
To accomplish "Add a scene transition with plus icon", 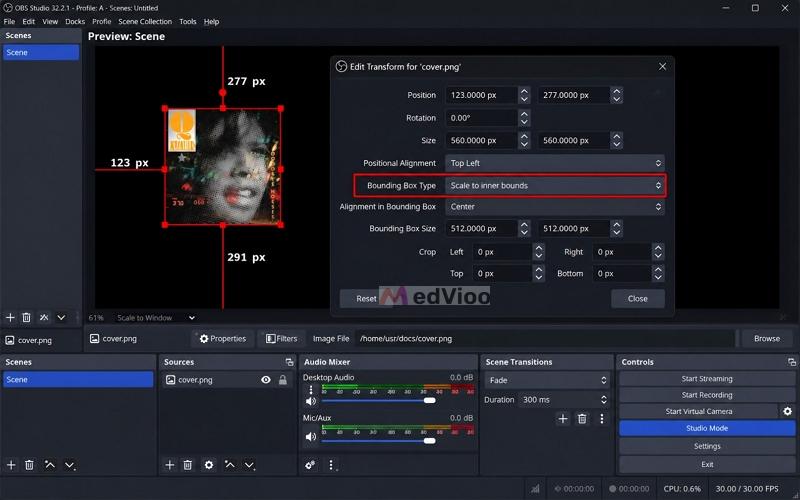I will 563,419.
